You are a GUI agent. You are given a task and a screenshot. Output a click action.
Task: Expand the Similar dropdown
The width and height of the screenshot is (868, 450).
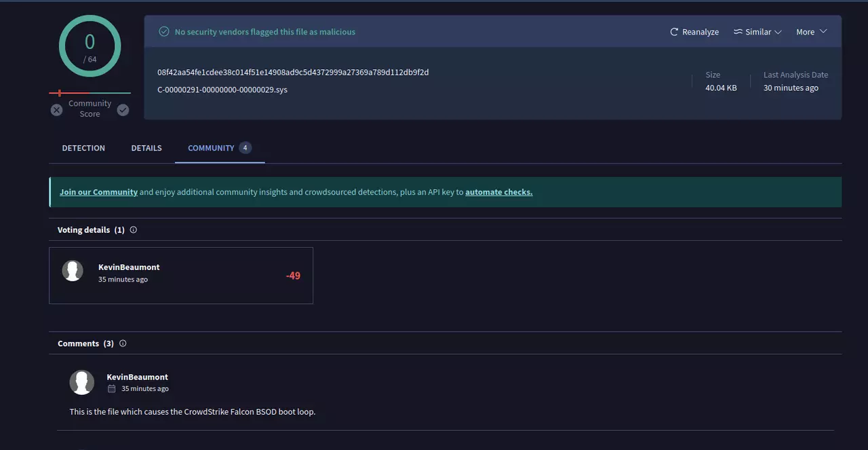point(757,32)
